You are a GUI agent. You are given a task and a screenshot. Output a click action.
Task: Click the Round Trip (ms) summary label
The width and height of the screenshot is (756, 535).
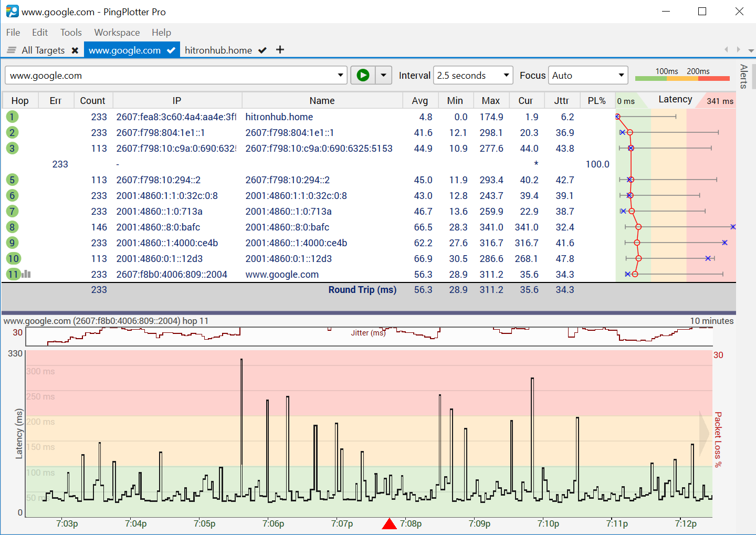[x=362, y=290]
